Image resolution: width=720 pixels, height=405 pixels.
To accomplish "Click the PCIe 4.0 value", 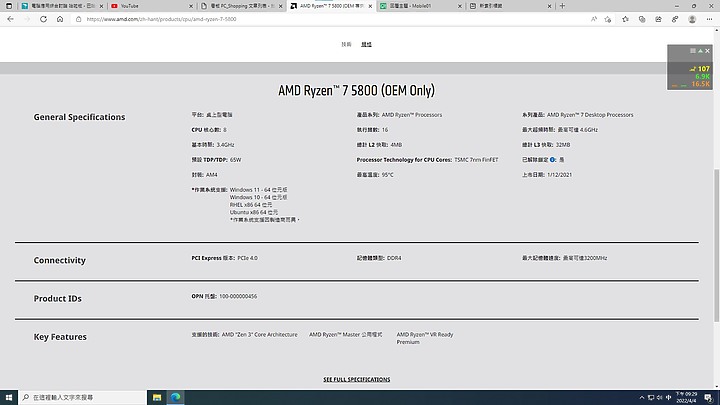I will pos(248,258).
